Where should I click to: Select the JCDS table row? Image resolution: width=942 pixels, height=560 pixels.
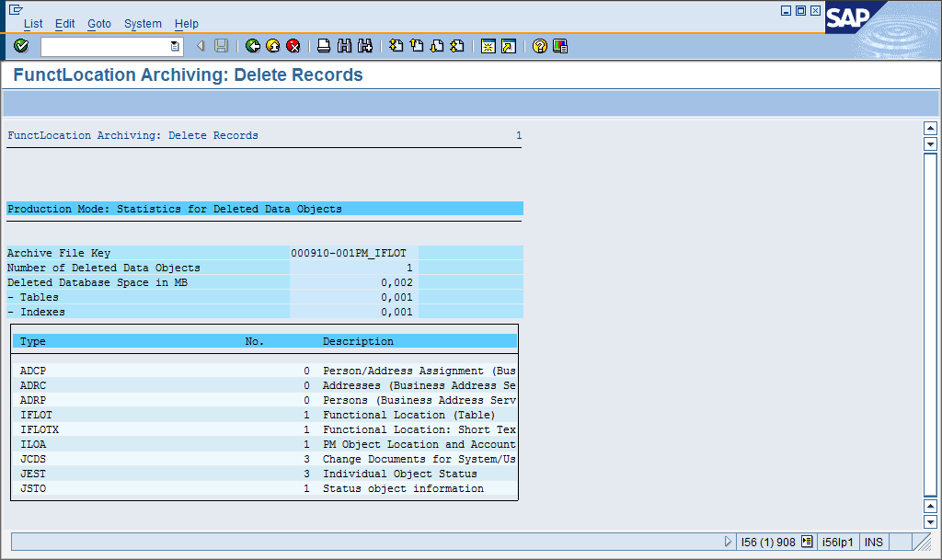tap(264, 459)
